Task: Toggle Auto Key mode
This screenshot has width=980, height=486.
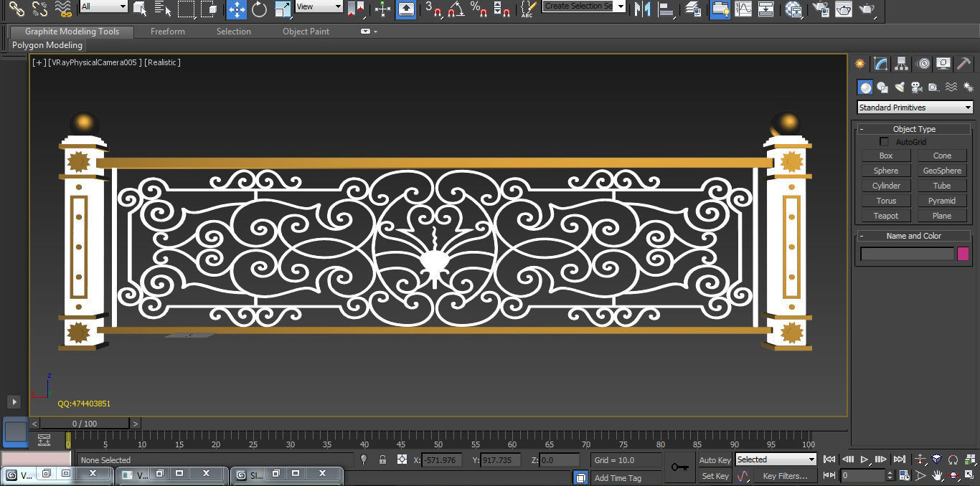Action: 715,460
